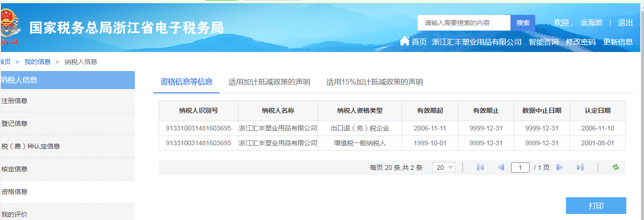Image resolution: width=644 pixels, height=220 pixels.
Task: Select the 资格信息等信息 tab
Action: (186, 82)
